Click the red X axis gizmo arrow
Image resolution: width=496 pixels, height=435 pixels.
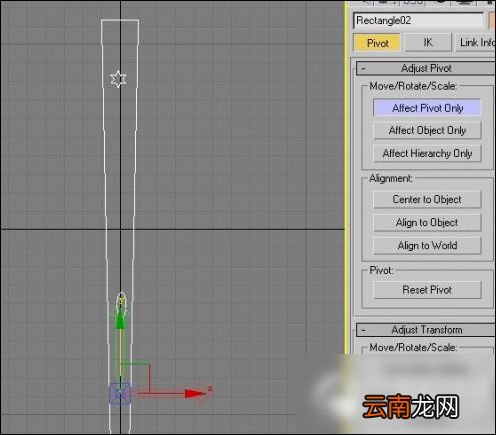pyautogui.click(x=195, y=394)
